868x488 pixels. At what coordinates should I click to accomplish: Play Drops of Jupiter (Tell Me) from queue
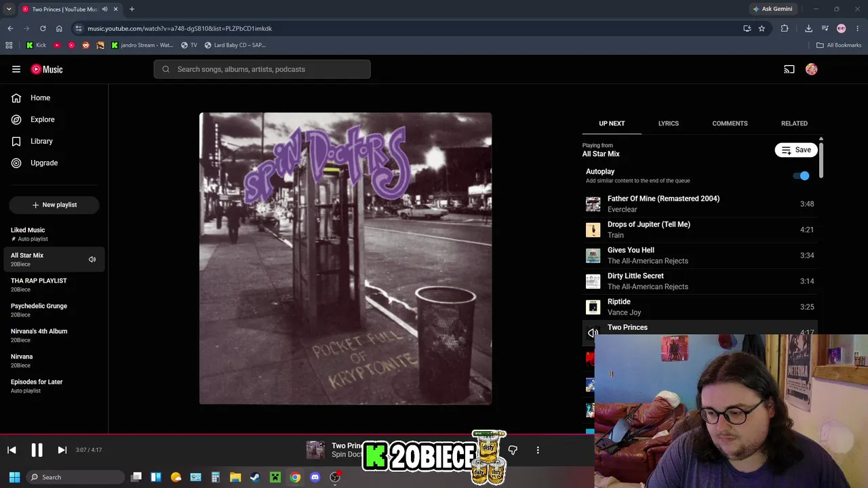point(700,230)
